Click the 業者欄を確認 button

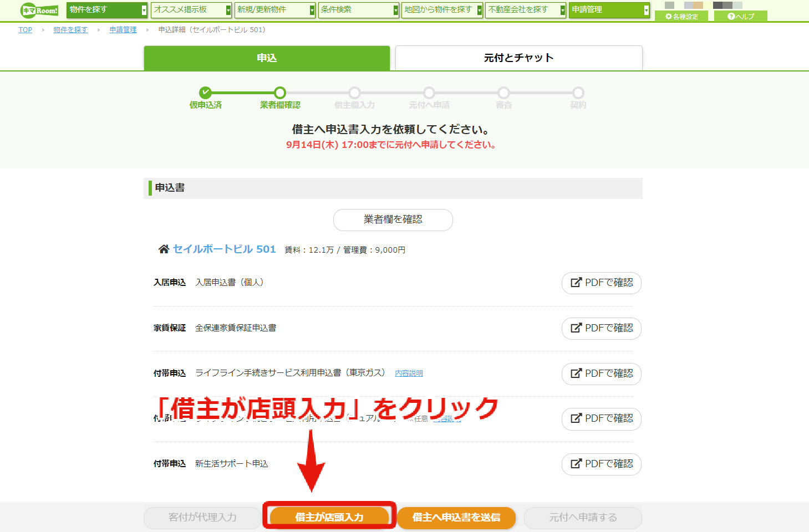(x=393, y=220)
